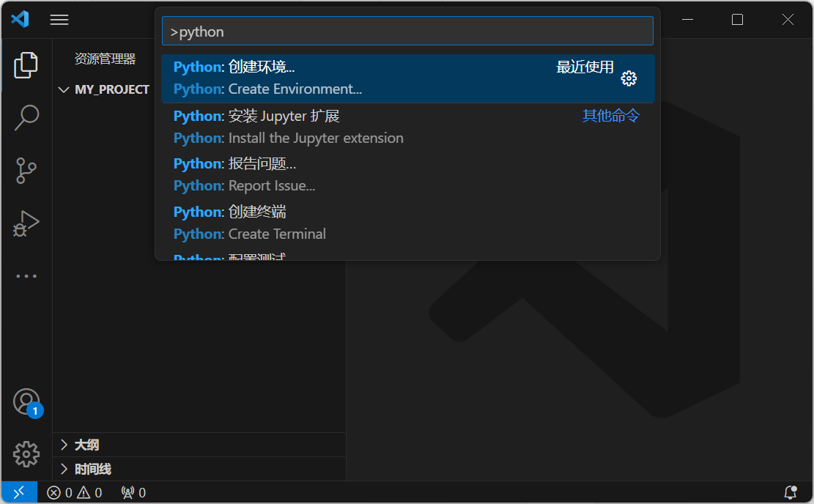Click the command palette input field

coord(407,31)
